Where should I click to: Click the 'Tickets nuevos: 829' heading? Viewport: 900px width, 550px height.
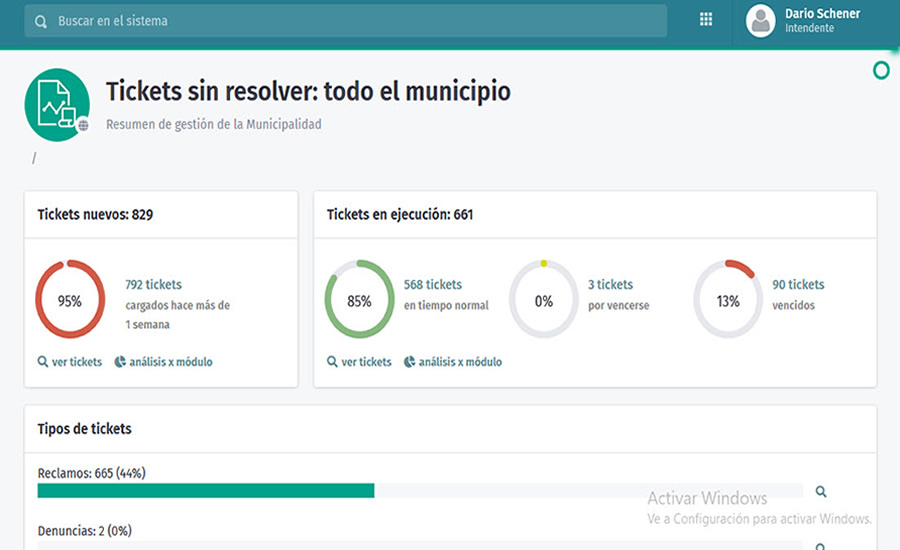point(95,215)
